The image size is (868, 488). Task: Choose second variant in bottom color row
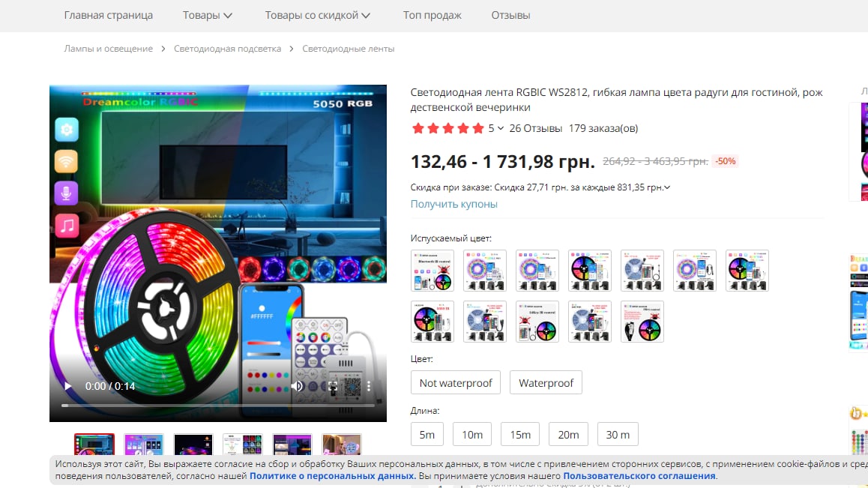click(485, 322)
